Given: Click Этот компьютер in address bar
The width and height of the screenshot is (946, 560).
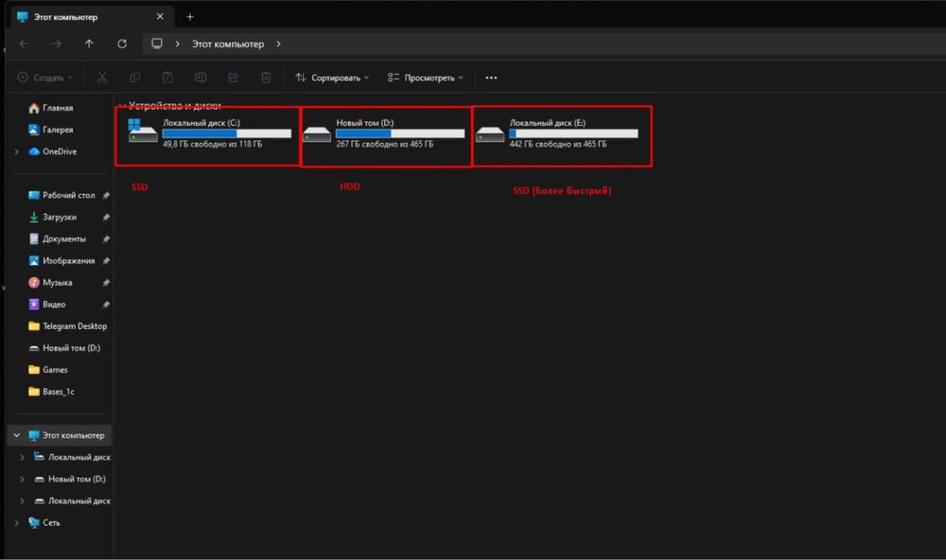Looking at the screenshot, I should click(227, 44).
